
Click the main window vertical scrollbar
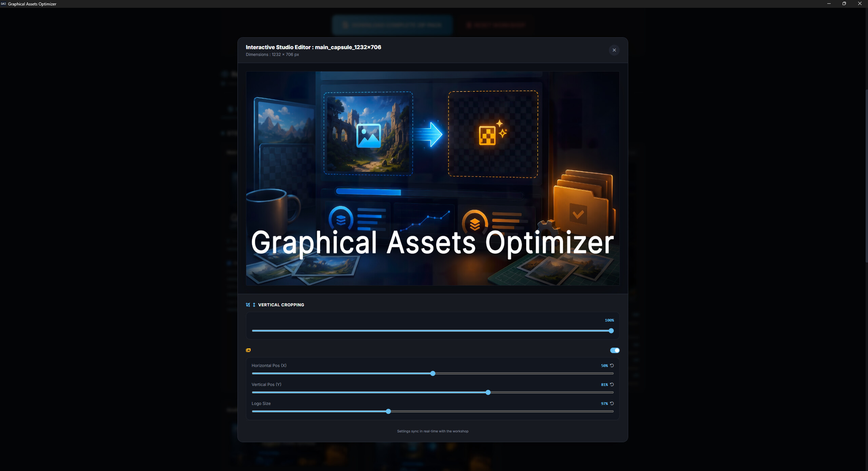[866, 176]
